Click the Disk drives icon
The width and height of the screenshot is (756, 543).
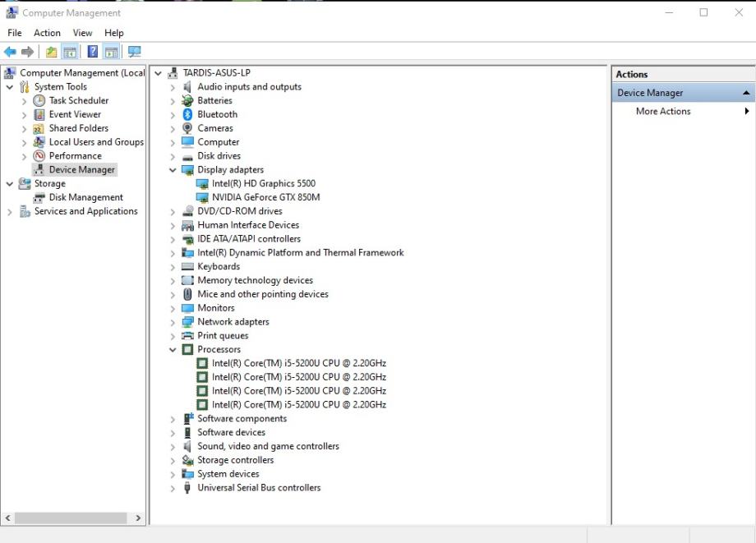tap(187, 157)
